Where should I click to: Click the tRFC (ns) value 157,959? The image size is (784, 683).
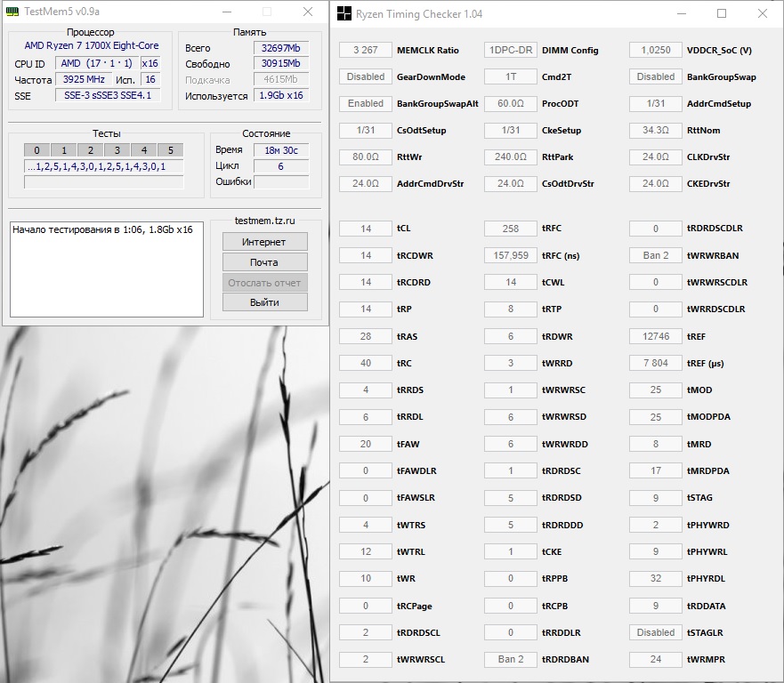(x=511, y=256)
